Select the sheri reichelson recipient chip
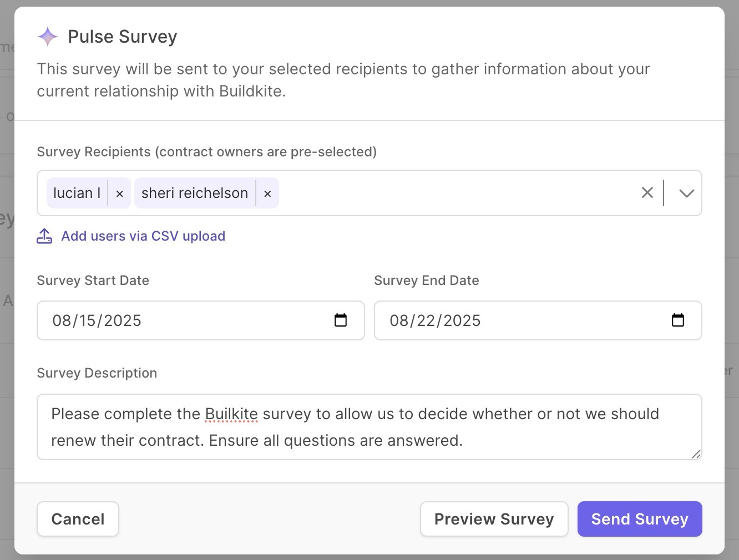Viewport: 739px width, 560px height. [194, 193]
